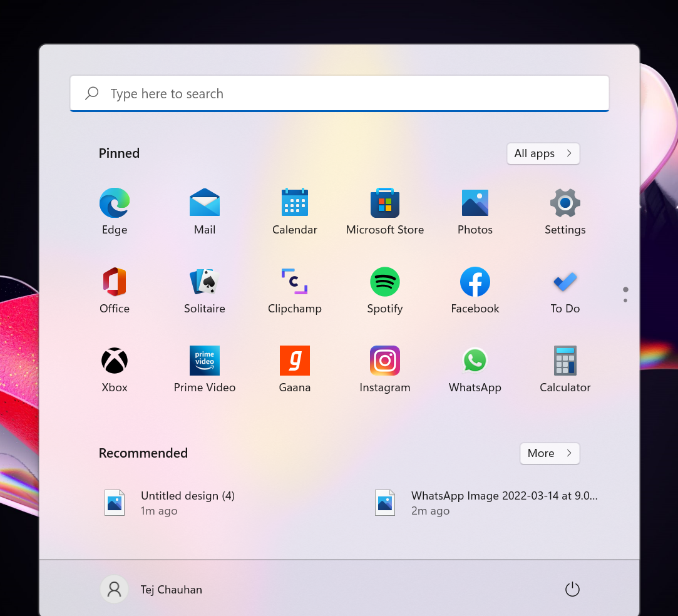
Task: Open the Spotify app
Action: coord(385,290)
